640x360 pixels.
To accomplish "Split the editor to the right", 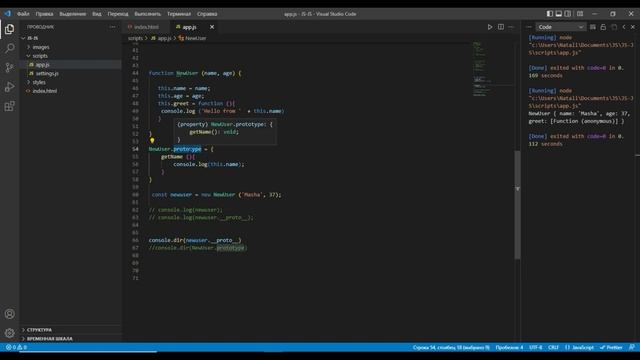I will (501, 27).
